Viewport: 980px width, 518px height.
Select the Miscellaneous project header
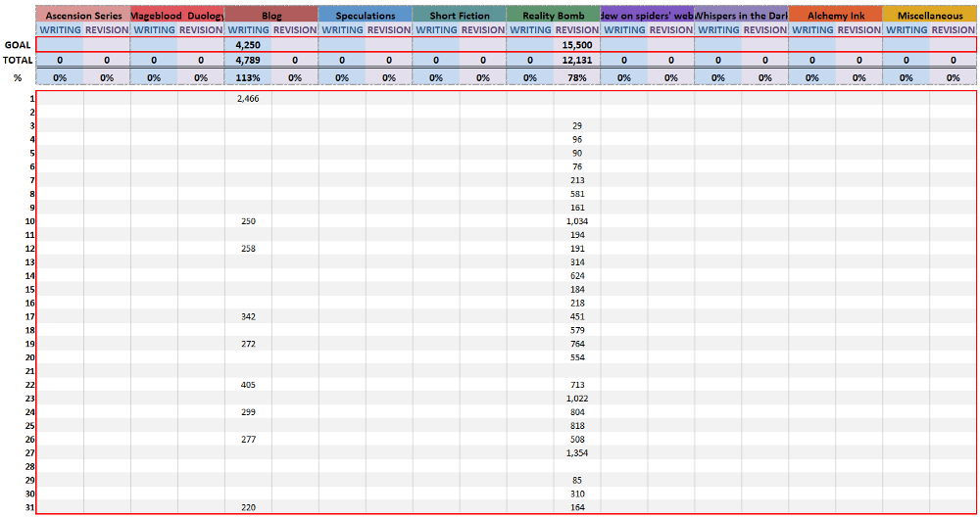[930, 16]
